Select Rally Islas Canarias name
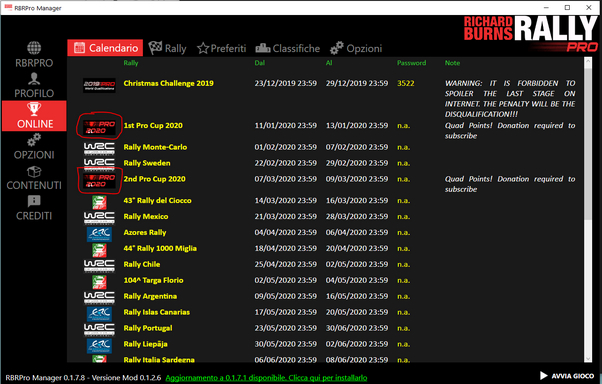The height and width of the screenshot is (384, 602). click(x=157, y=312)
